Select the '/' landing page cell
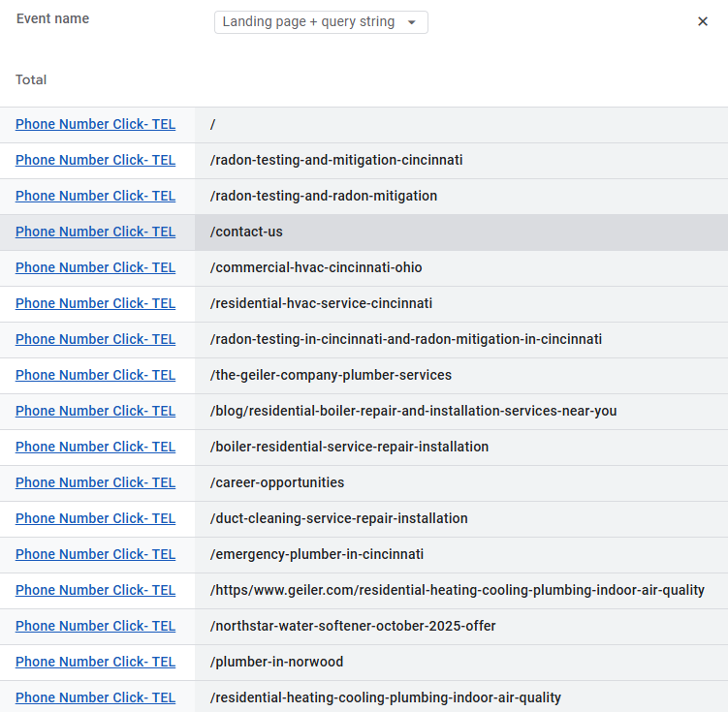The image size is (728, 712). [461, 125]
